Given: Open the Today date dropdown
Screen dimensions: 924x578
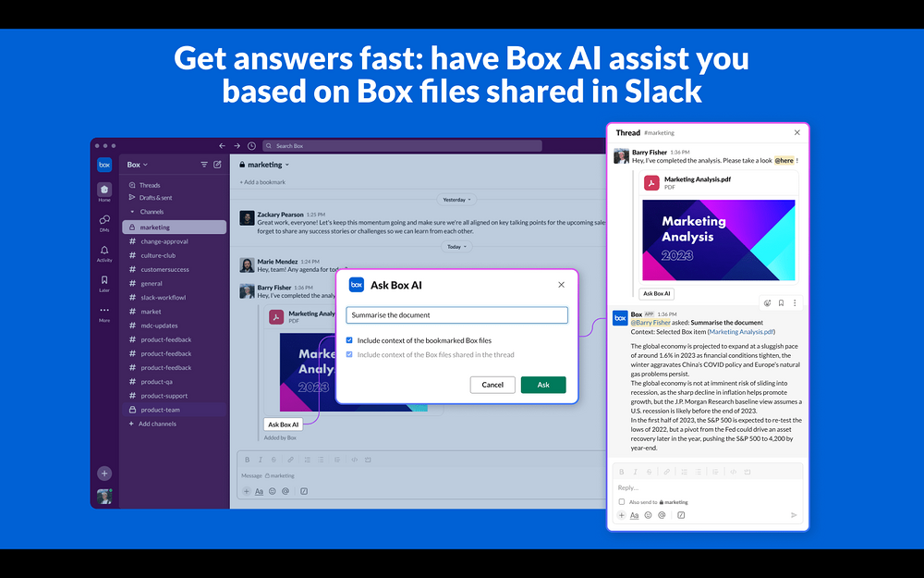Looking at the screenshot, I should click(x=456, y=247).
